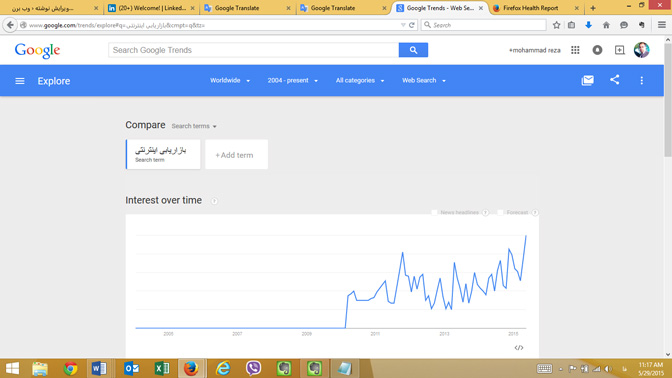Click Firefox downloads arrow icon

click(588, 25)
